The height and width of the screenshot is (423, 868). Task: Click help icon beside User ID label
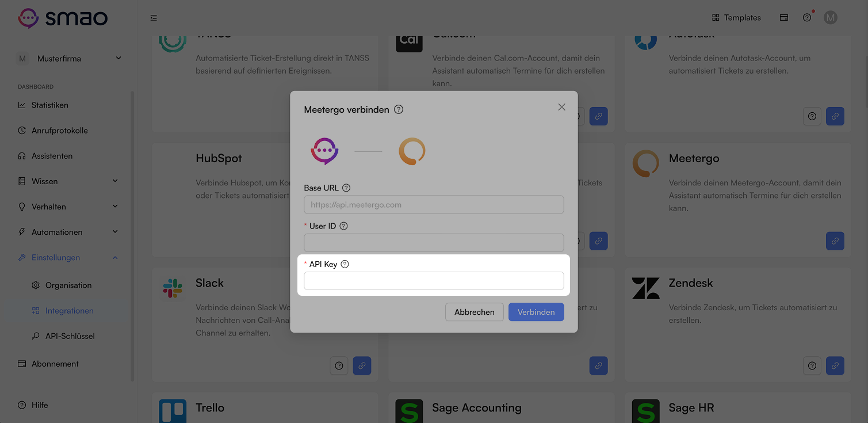click(344, 226)
